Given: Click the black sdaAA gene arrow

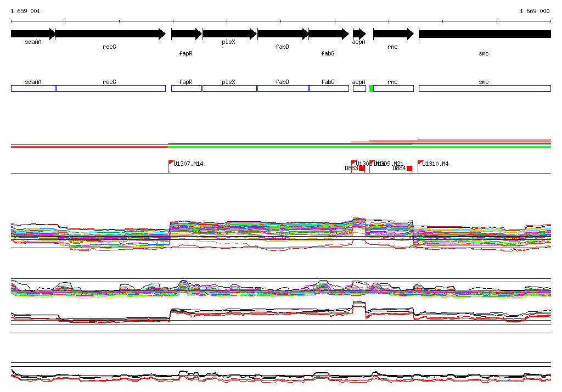Looking at the screenshot, I should click(x=33, y=34).
